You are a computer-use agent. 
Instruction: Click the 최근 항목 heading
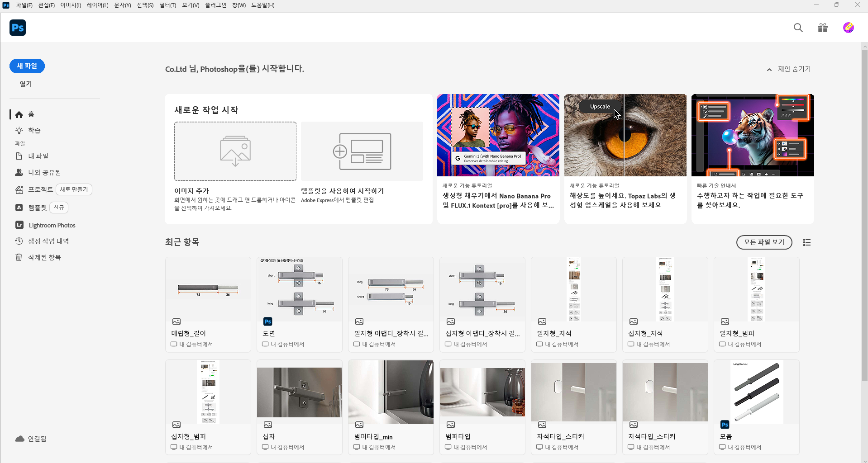[x=182, y=242]
